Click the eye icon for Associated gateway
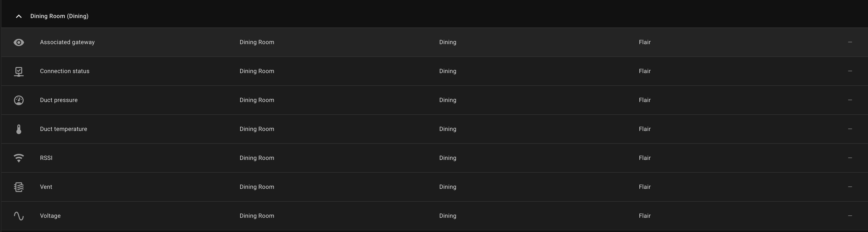The image size is (868, 232). [x=19, y=42]
